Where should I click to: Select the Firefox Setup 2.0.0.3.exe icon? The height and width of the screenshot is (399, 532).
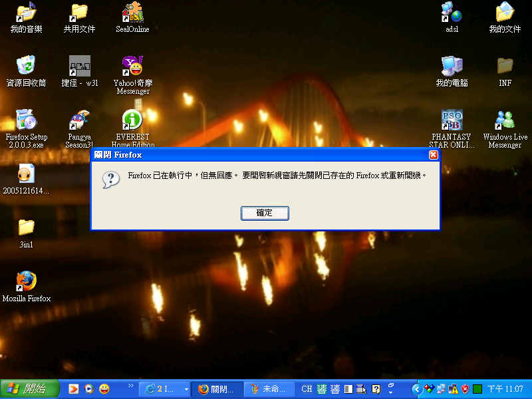26,120
